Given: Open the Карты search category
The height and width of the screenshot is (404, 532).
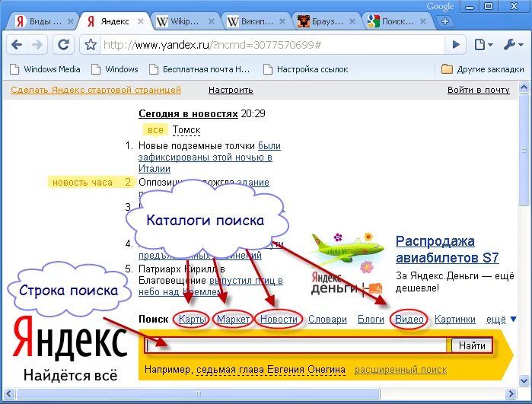Looking at the screenshot, I should (x=192, y=320).
